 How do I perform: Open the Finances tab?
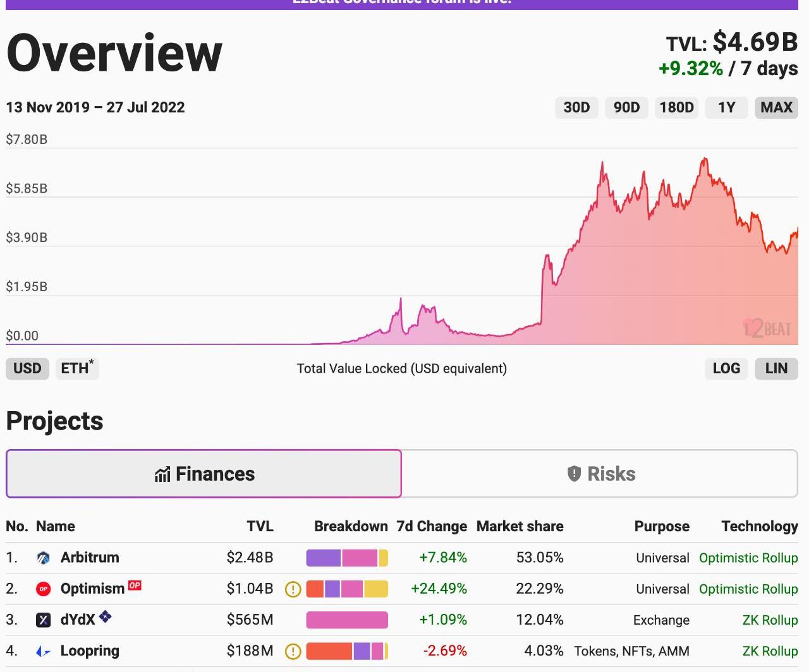pyautogui.click(x=204, y=474)
